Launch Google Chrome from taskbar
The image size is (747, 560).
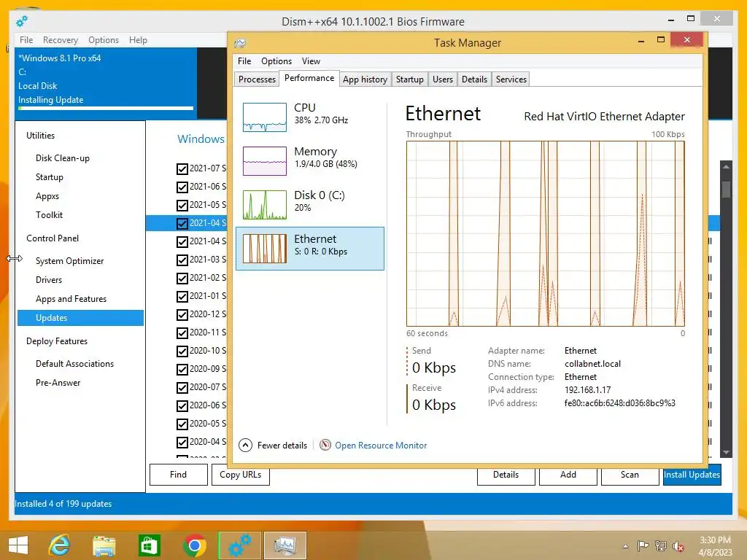(x=194, y=545)
